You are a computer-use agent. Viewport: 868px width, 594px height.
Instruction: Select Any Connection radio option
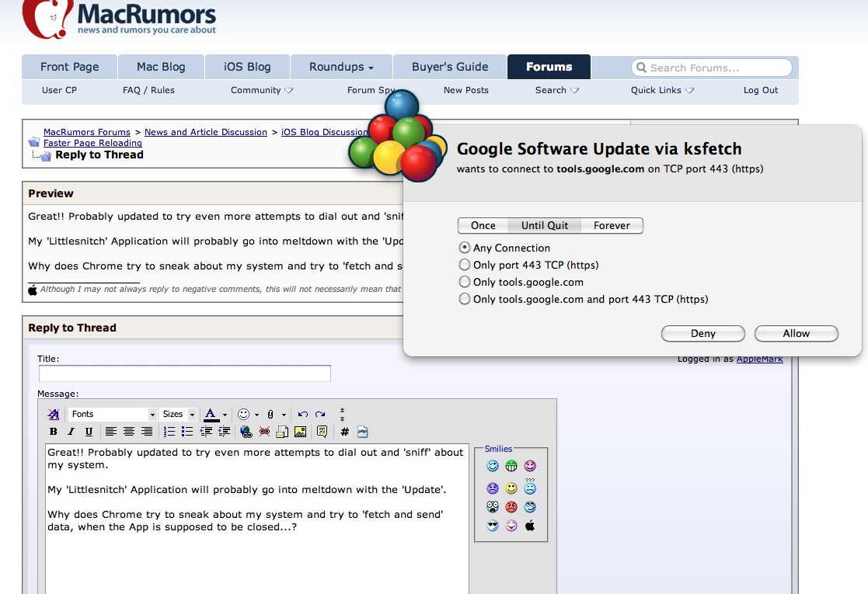coord(465,248)
